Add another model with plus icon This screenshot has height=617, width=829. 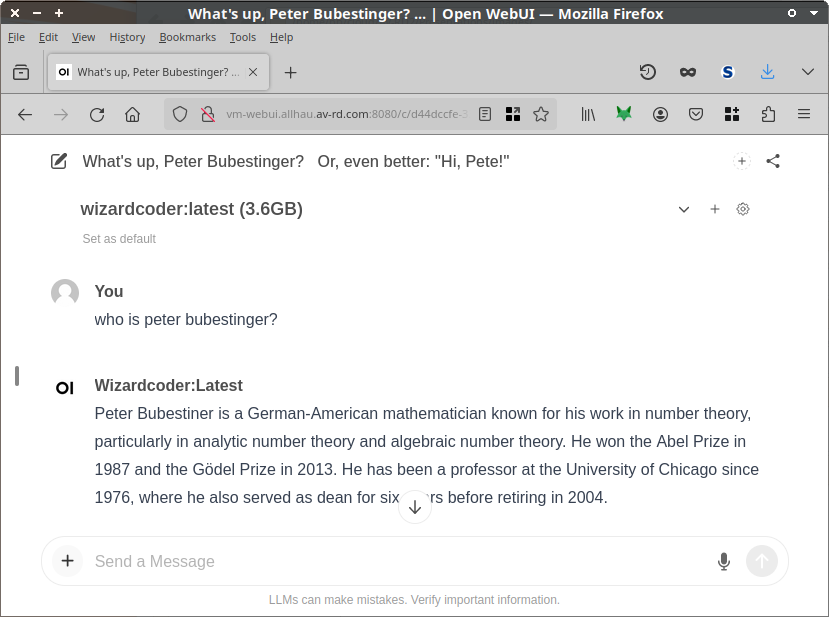(x=715, y=209)
